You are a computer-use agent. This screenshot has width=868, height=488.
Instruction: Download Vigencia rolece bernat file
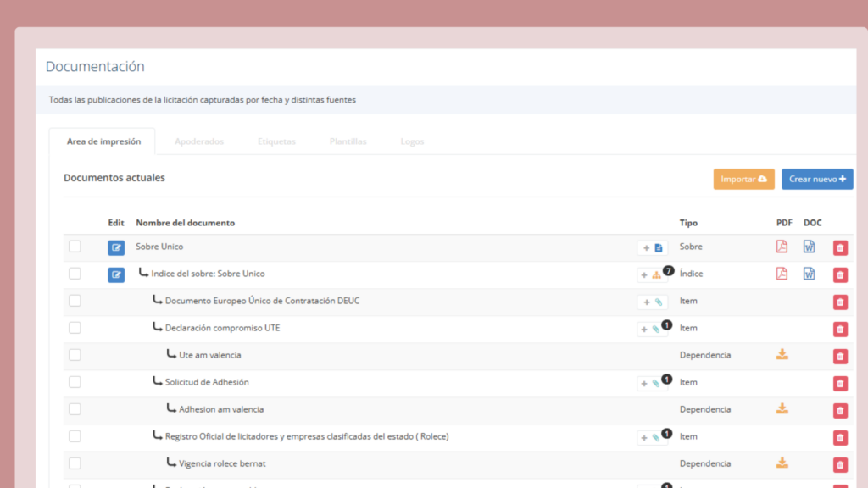coord(782,463)
